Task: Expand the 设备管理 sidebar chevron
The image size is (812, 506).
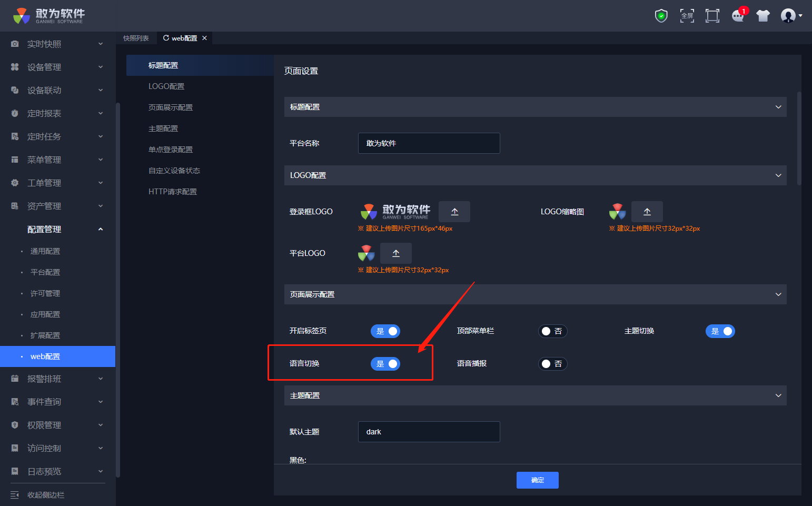Action: tap(101, 67)
